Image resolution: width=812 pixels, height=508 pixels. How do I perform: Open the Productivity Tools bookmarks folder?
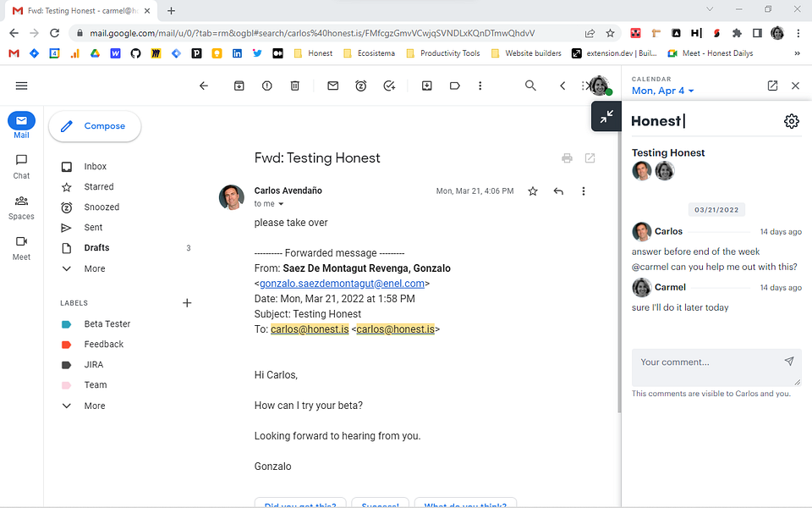point(443,53)
